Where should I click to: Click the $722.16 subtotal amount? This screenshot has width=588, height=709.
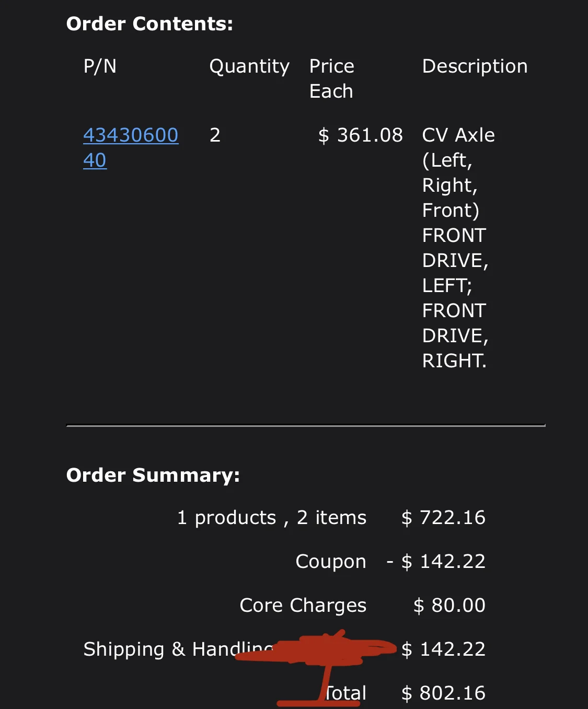pyautogui.click(x=443, y=518)
